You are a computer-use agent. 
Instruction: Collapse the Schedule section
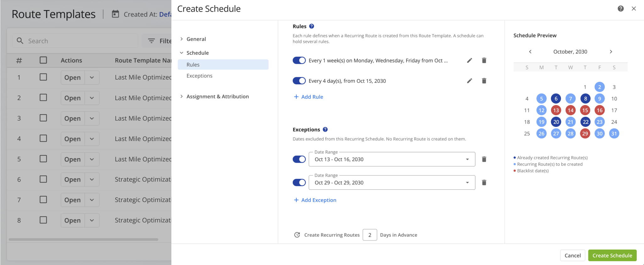(x=194, y=53)
